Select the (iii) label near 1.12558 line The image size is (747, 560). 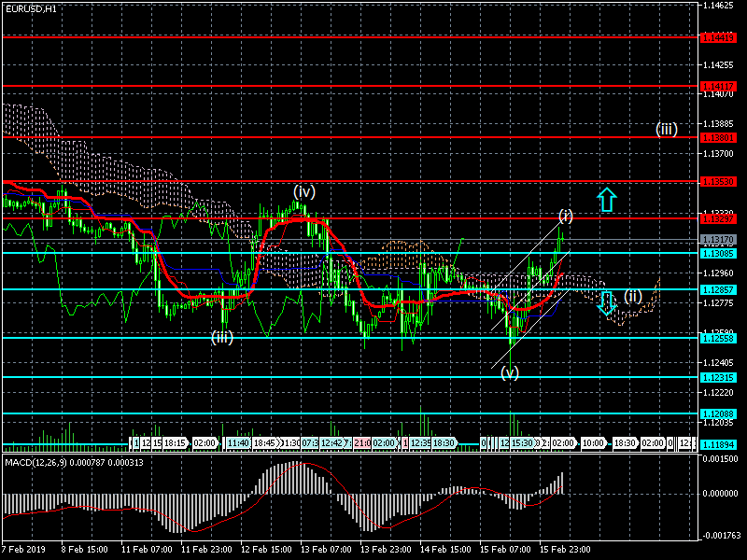(x=221, y=337)
